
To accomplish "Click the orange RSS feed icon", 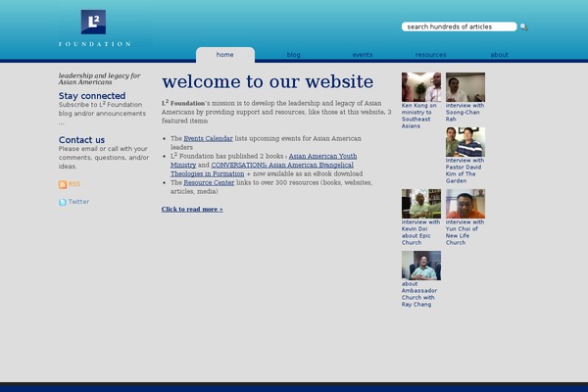I will pyautogui.click(x=63, y=184).
